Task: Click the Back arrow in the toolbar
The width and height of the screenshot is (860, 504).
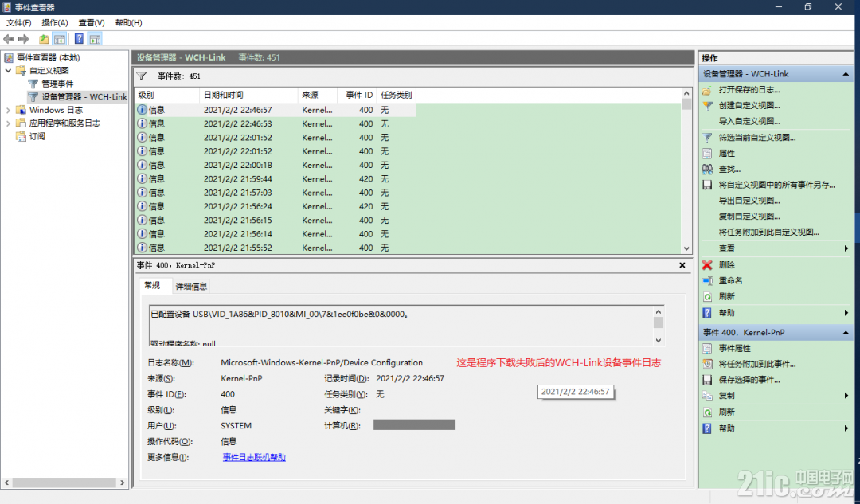Action: 9,39
